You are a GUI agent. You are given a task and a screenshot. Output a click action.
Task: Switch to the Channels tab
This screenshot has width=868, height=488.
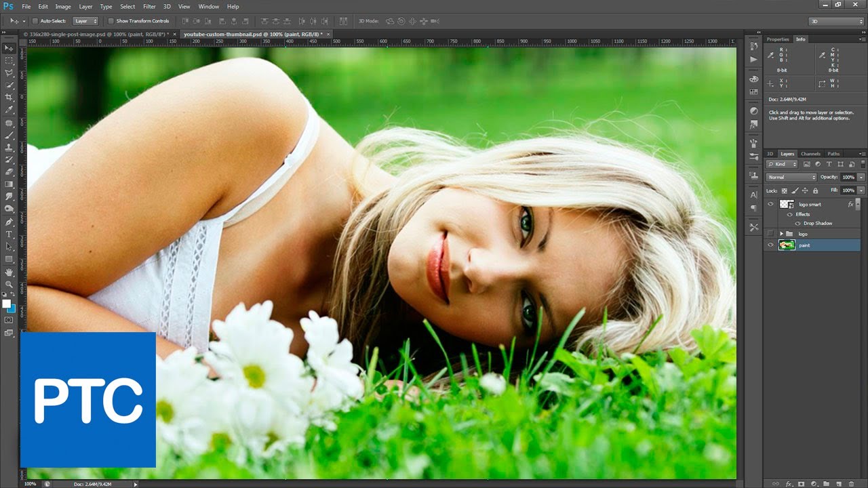[810, 154]
